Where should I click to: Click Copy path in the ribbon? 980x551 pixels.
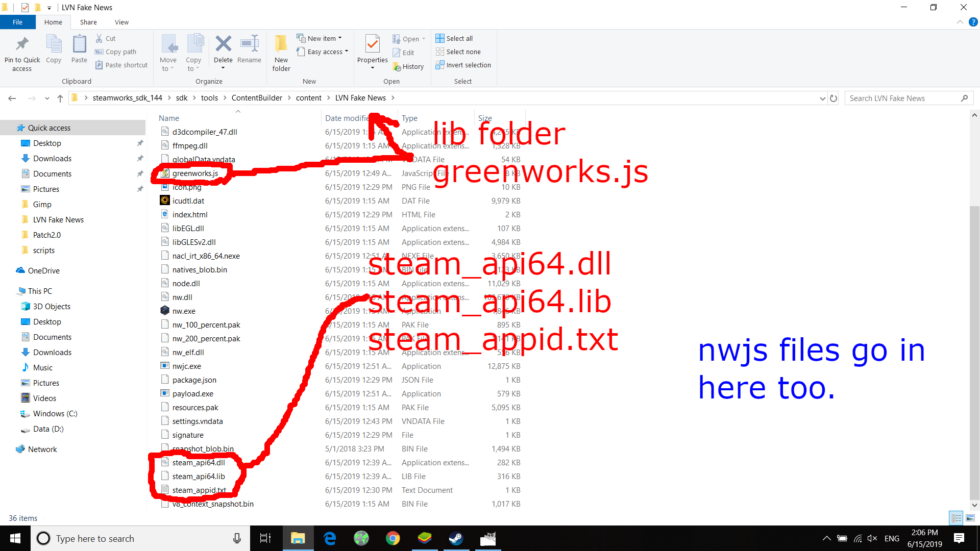[116, 52]
